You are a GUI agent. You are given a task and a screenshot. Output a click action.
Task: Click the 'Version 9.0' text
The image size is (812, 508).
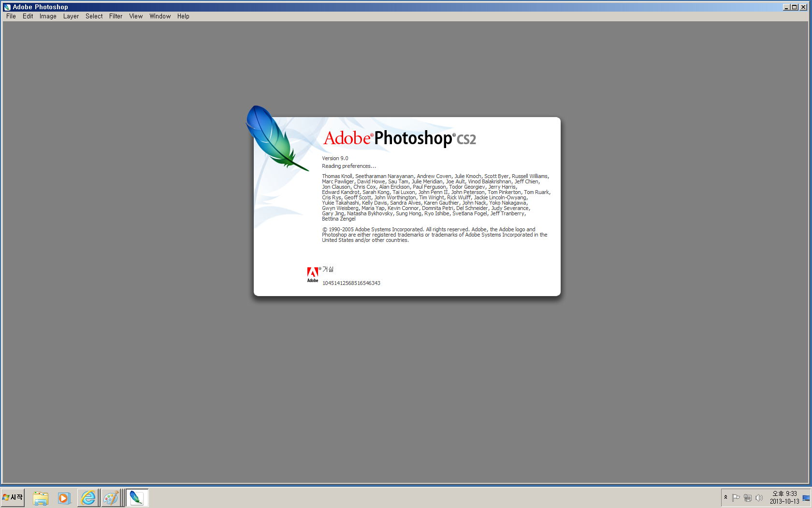(x=335, y=158)
